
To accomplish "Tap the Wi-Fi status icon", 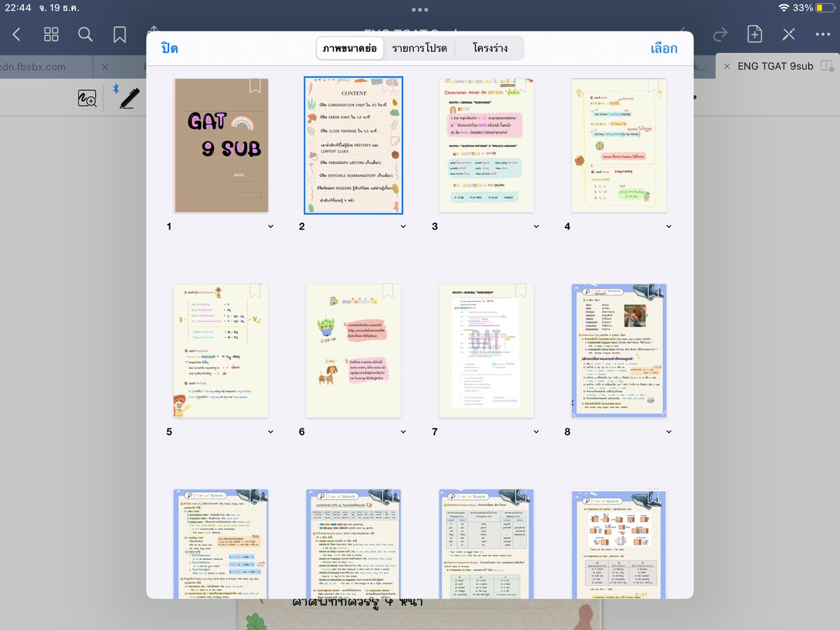I will (x=783, y=8).
